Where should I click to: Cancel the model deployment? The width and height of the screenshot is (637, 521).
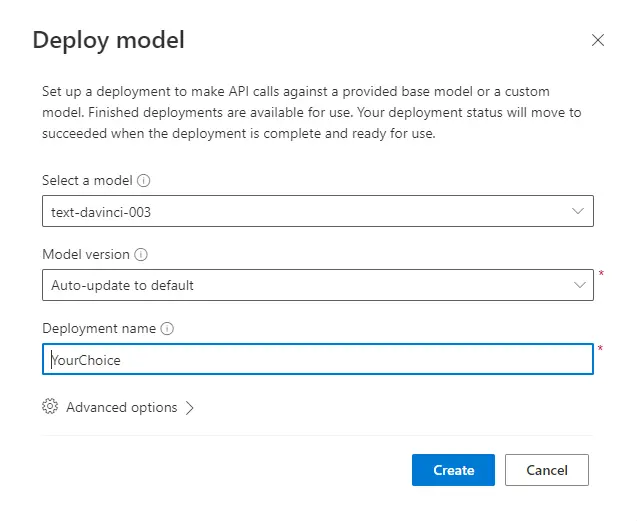[546, 470]
